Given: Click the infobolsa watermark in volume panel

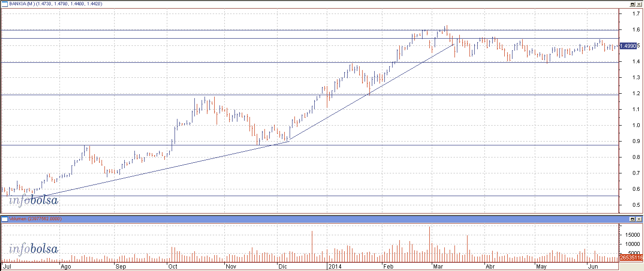Looking at the screenshot, I should (x=33, y=249).
